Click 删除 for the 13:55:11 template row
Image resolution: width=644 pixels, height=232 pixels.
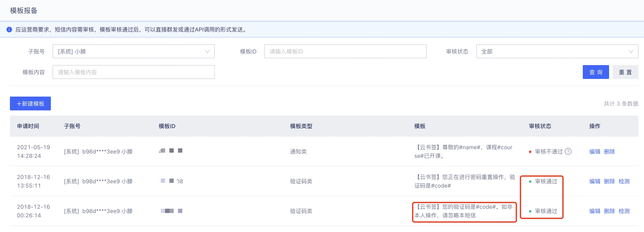pyautogui.click(x=609, y=181)
